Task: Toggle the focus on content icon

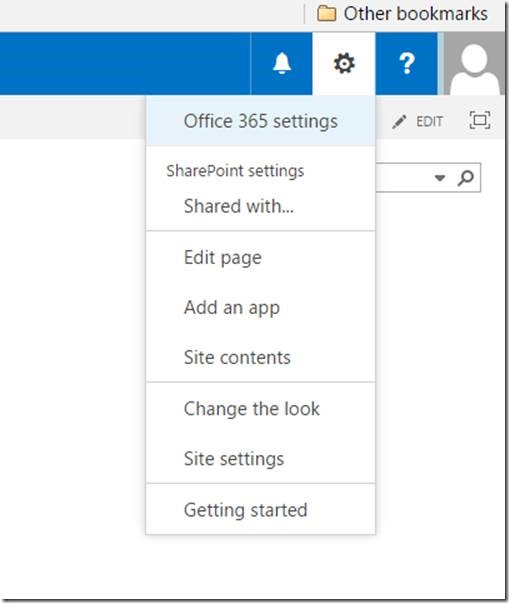Action: tap(480, 120)
